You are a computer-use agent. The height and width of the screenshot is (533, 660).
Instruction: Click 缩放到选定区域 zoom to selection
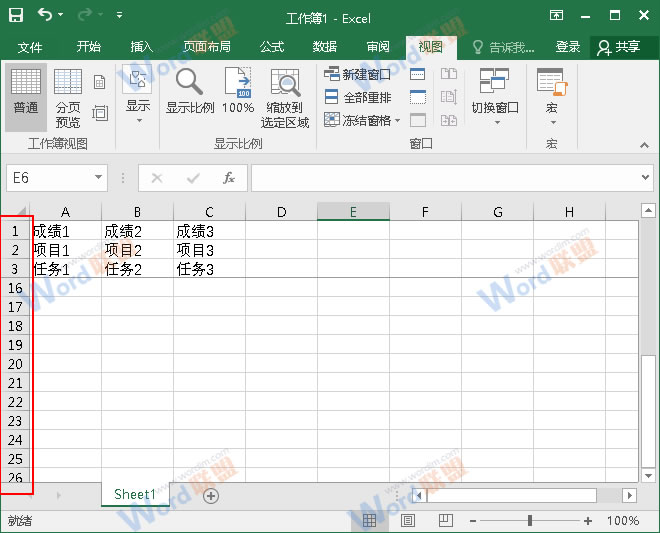click(285, 98)
